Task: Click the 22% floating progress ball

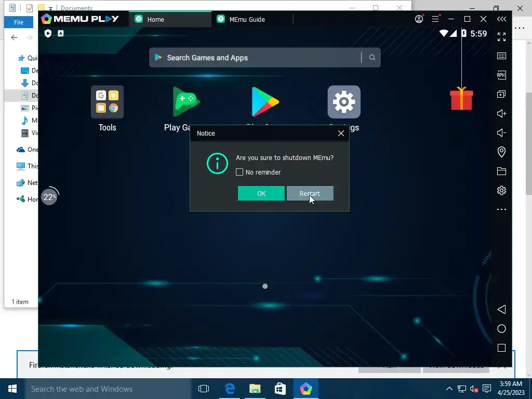Action: pyautogui.click(x=49, y=197)
